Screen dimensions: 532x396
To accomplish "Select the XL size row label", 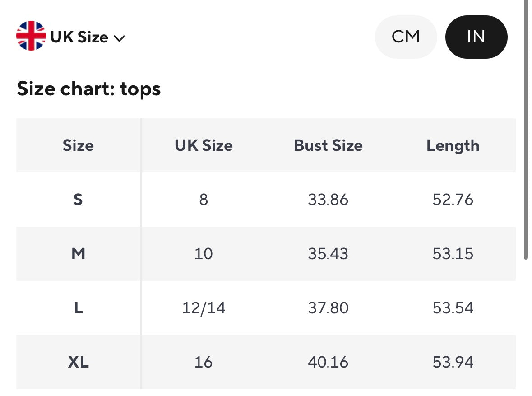I will tap(78, 362).
